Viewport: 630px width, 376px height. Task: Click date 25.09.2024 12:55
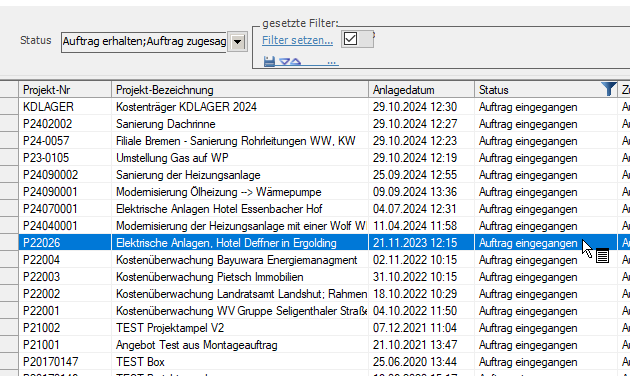pos(415,175)
